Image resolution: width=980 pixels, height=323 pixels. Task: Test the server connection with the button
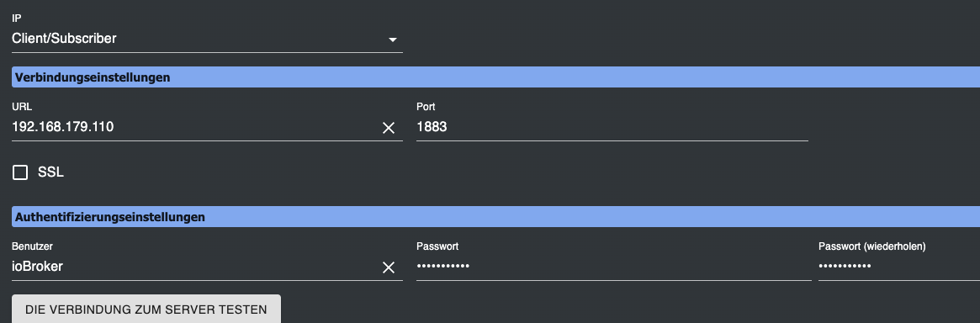pyautogui.click(x=146, y=310)
